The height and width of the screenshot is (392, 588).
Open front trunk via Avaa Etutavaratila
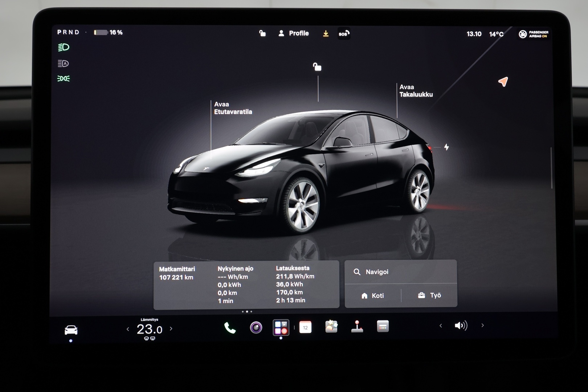pyautogui.click(x=233, y=108)
